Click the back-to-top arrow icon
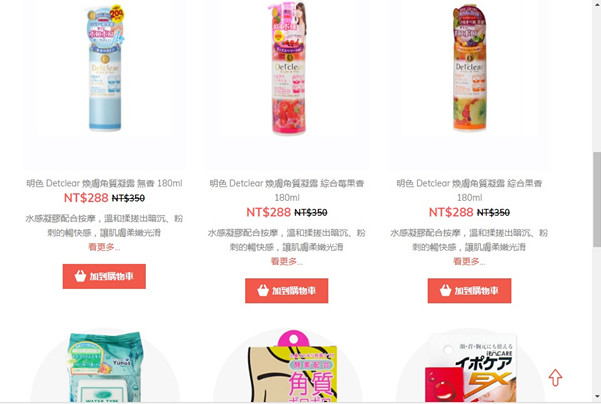 (x=555, y=378)
